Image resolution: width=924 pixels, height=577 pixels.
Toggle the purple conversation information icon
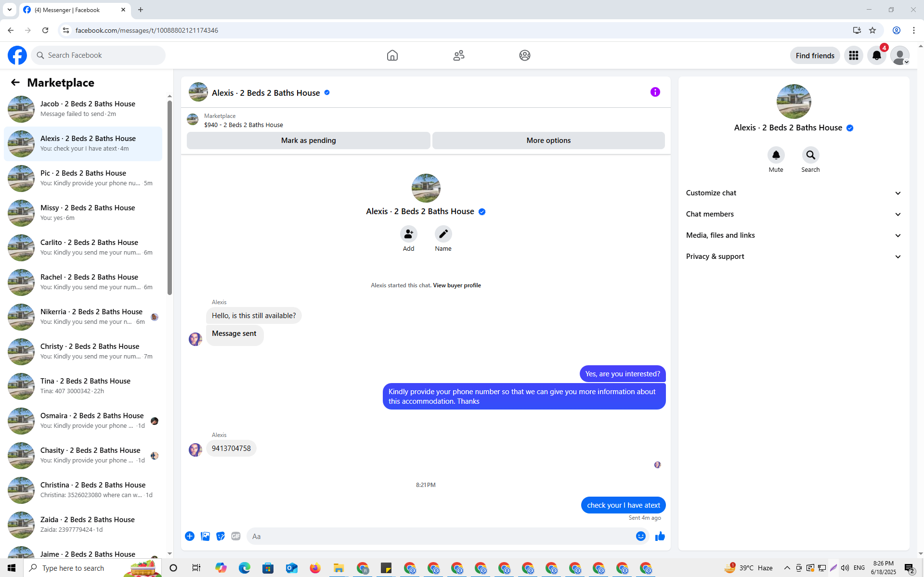tap(655, 92)
